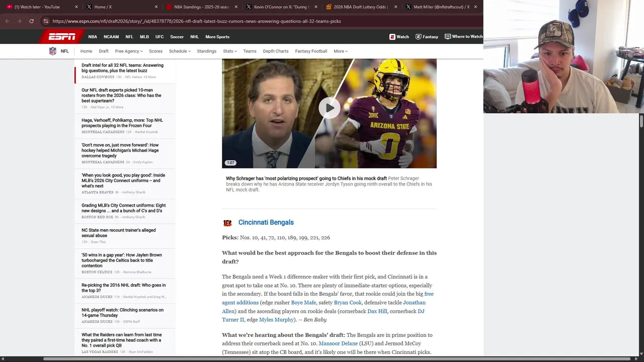
Task: Open sidebar story about Michael Hage tragedy
Action: tap(120, 150)
